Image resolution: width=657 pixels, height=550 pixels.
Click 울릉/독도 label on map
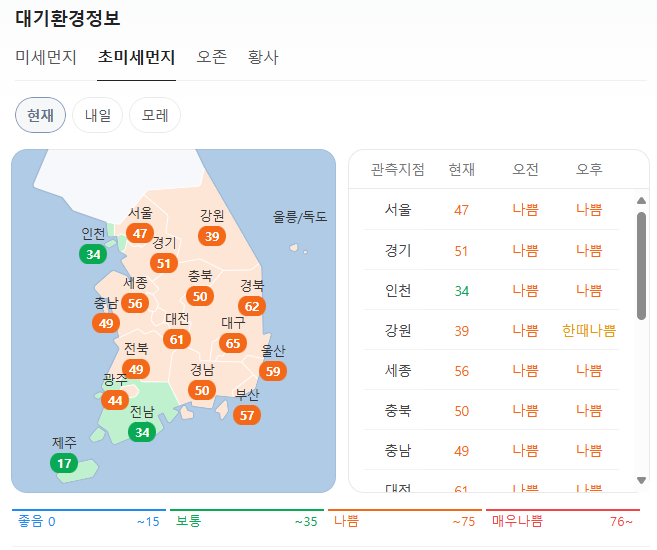(x=300, y=217)
